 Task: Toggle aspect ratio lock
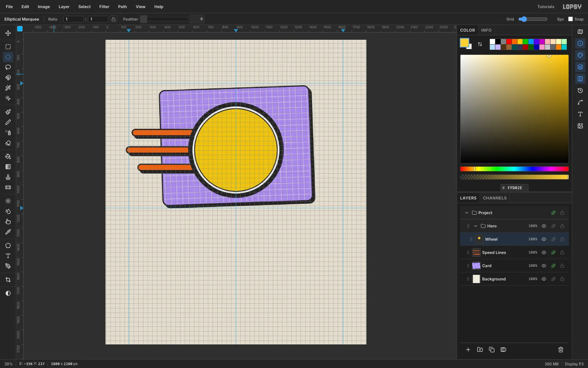114,19
